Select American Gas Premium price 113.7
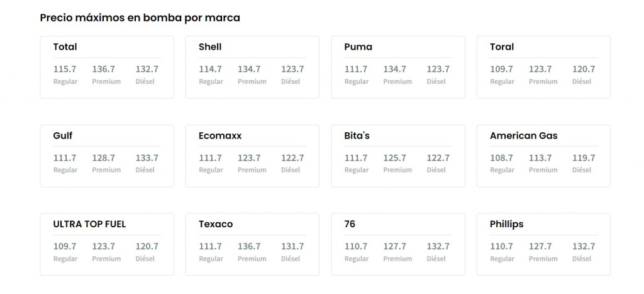Image resolution: width=644 pixels, height=294 pixels. tap(540, 158)
